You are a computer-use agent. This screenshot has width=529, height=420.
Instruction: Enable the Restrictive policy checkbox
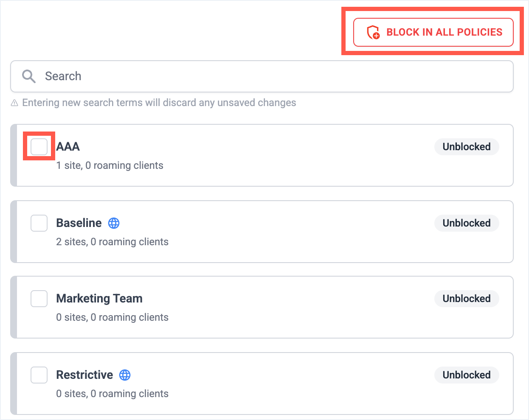pos(39,375)
